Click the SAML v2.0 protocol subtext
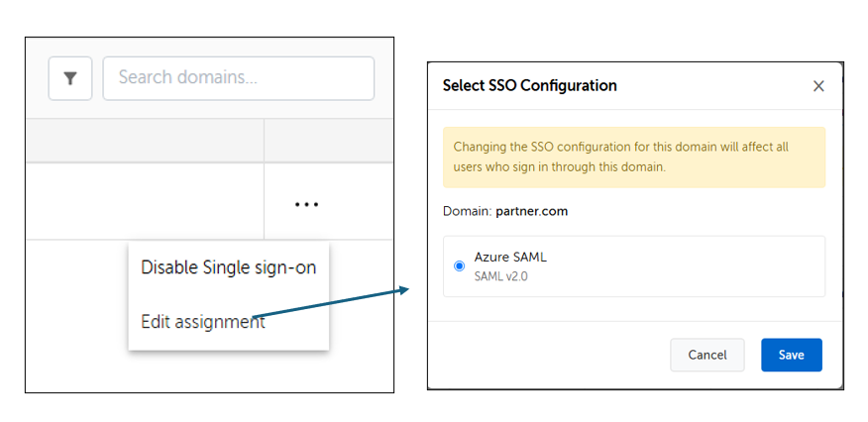Viewport: 868px width, 422px height. (x=500, y=276)
